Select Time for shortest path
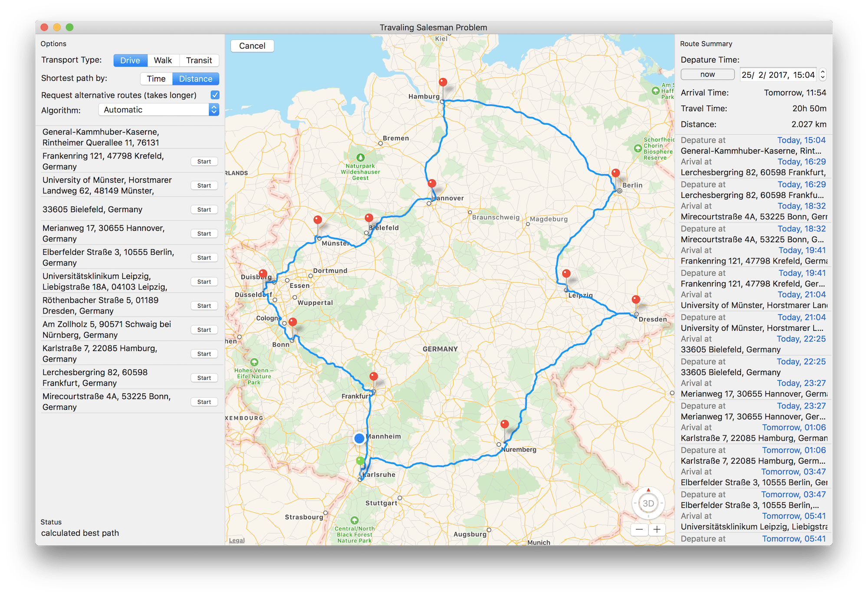 156,79
